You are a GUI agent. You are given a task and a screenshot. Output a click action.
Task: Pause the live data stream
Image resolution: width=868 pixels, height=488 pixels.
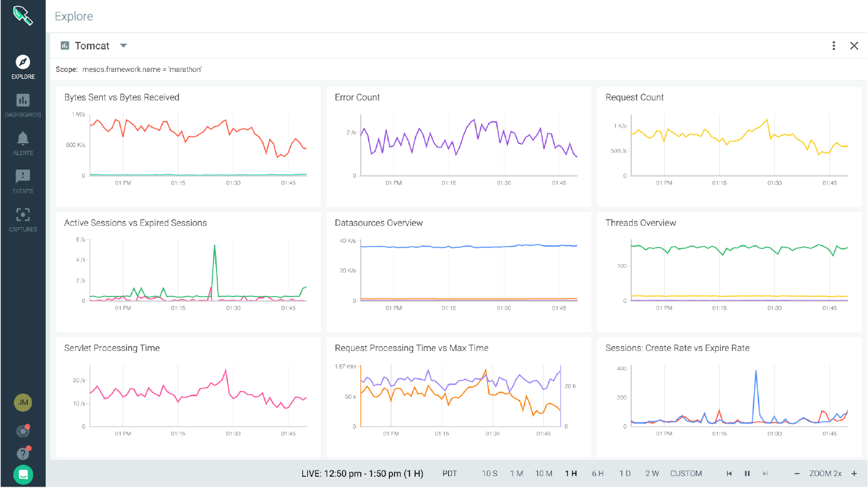pyautogui.click(x=747, y=474)
